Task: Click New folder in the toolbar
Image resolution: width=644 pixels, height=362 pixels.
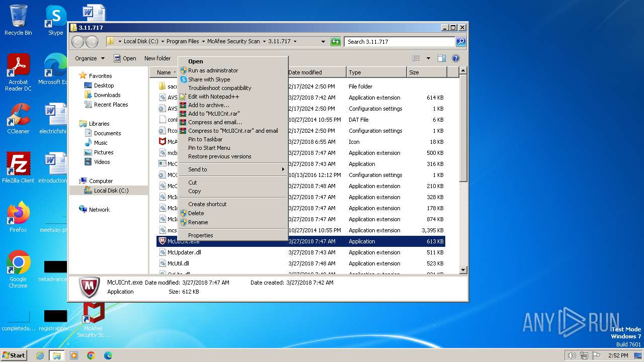Action: (157, 58)
